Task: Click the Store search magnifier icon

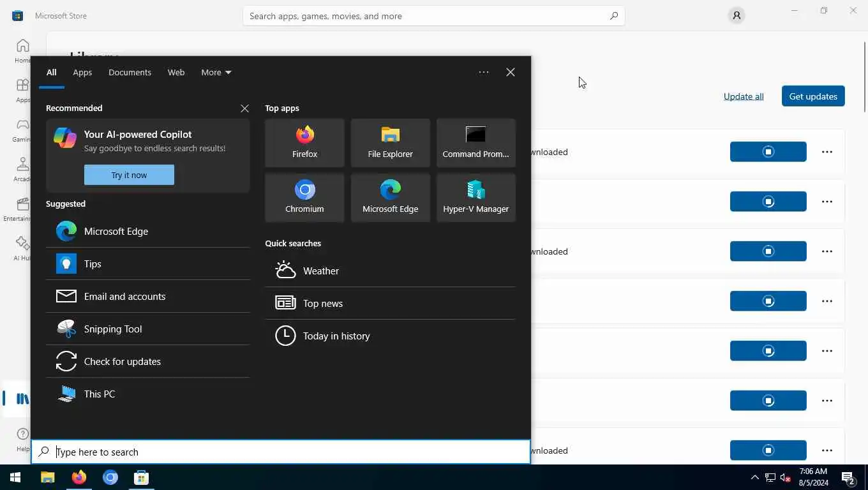Action: pyautogui.click(x=614, y=16)
